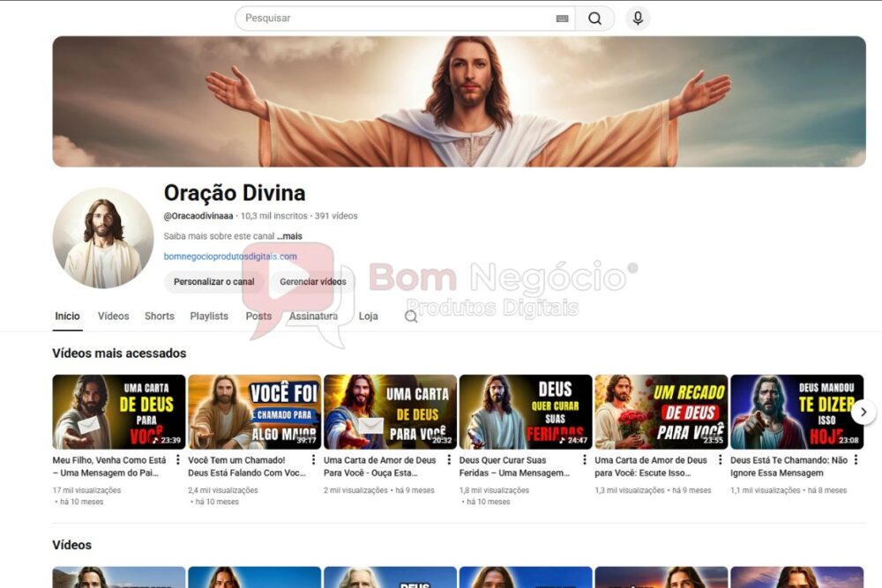Open the on-screen keyboard icon in search bar
This screenshot has height=588, width=882.
(562, 18)
